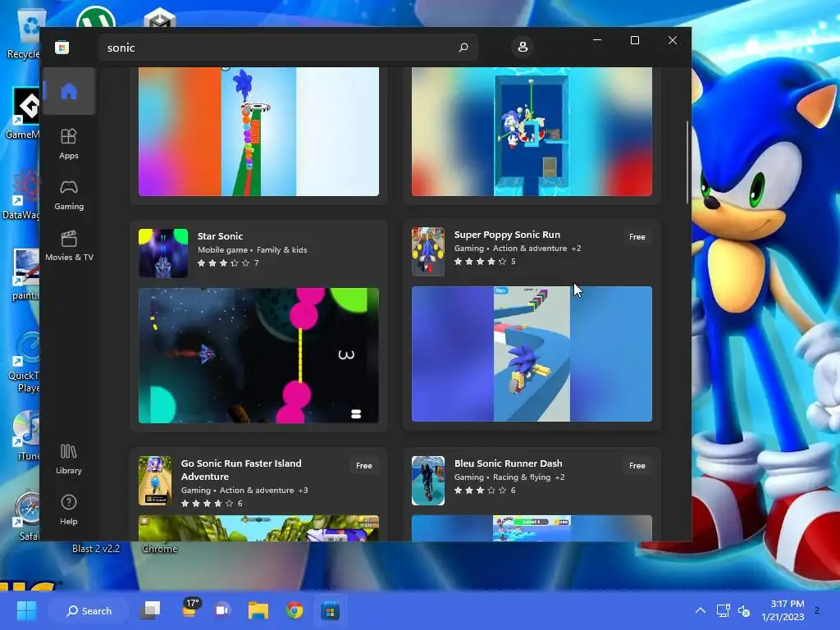840x630 pixels.
Task: Open the Windows Start button
Action: click(27, 610)
